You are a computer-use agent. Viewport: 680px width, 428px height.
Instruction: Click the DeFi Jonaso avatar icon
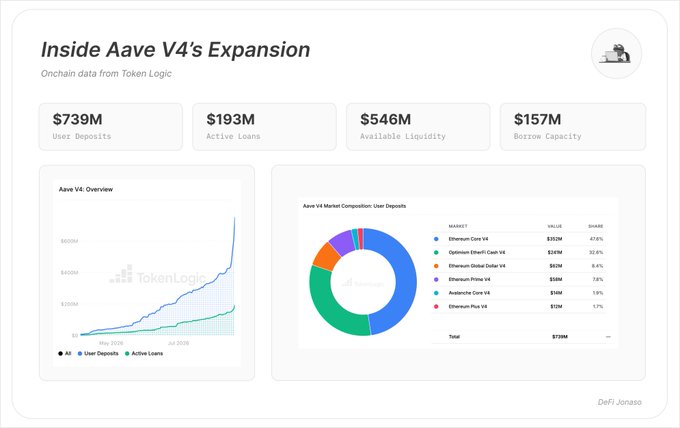tap(616, 54)
